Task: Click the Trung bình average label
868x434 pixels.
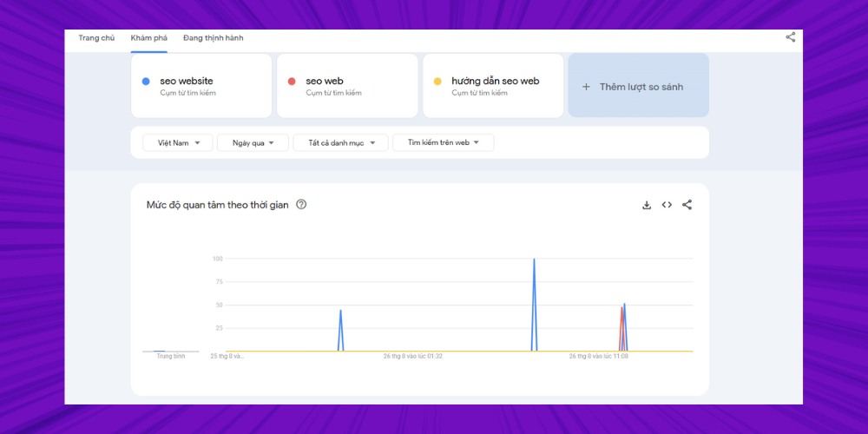Action: coord(170,357)
